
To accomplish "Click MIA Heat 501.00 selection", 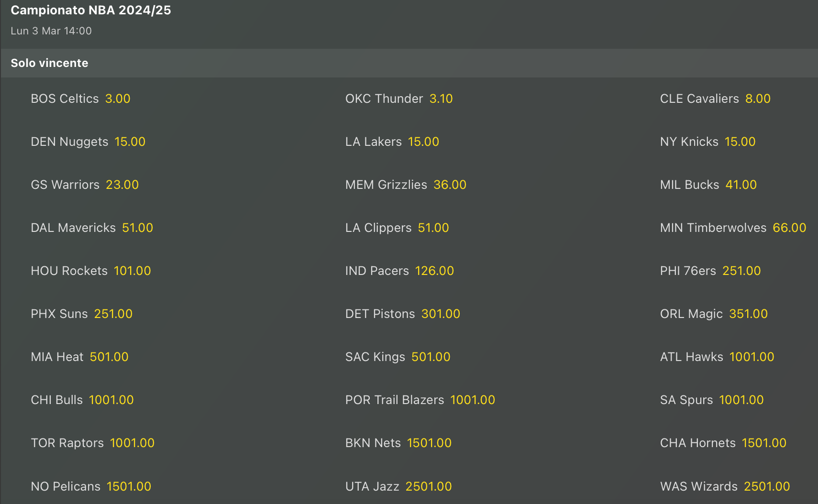I will pos(79,357).
